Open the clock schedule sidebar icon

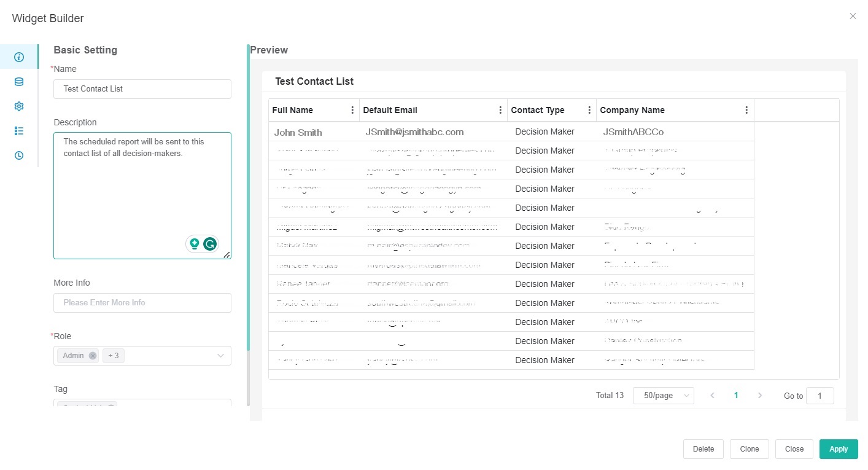tap(19, 155)
